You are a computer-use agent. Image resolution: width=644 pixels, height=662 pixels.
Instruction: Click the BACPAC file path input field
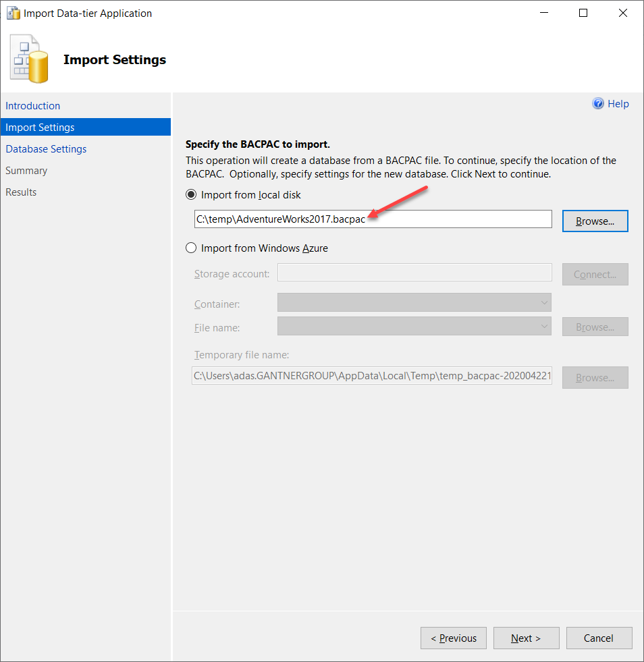coord(373,219)
